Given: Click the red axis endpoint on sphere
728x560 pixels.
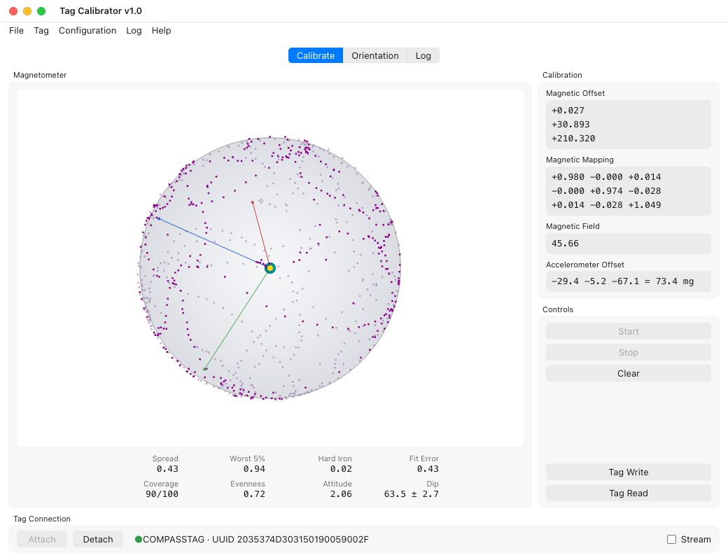Looking at the screenshot, I should (253, 202).
